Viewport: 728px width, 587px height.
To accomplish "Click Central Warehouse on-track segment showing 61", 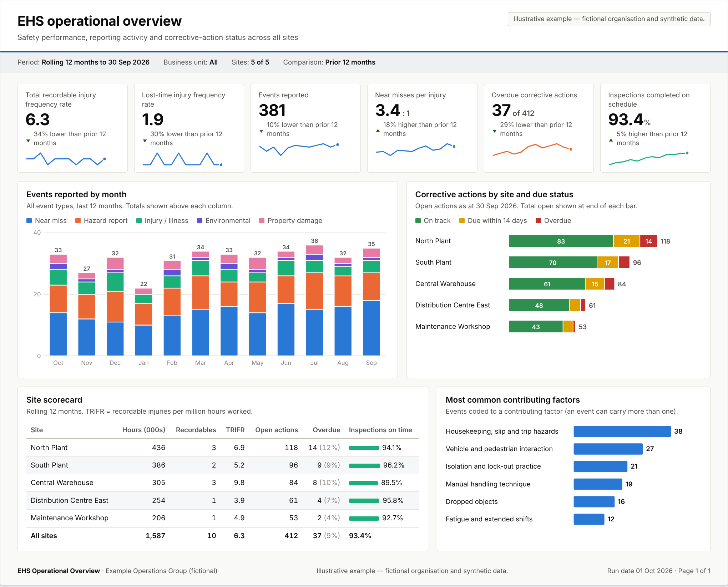I will [547, 284].
